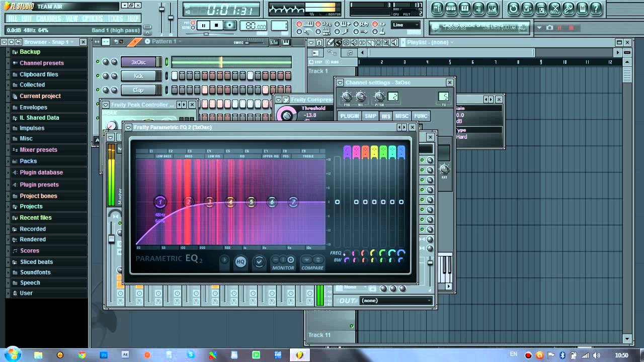Pause playback in transport panel

tap(203, 25)
